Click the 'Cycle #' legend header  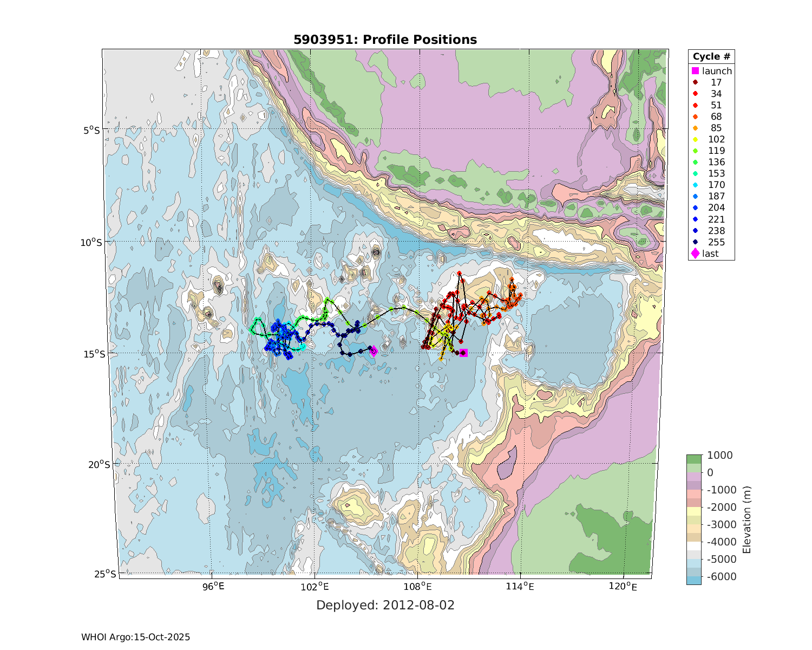coord(711,57)
